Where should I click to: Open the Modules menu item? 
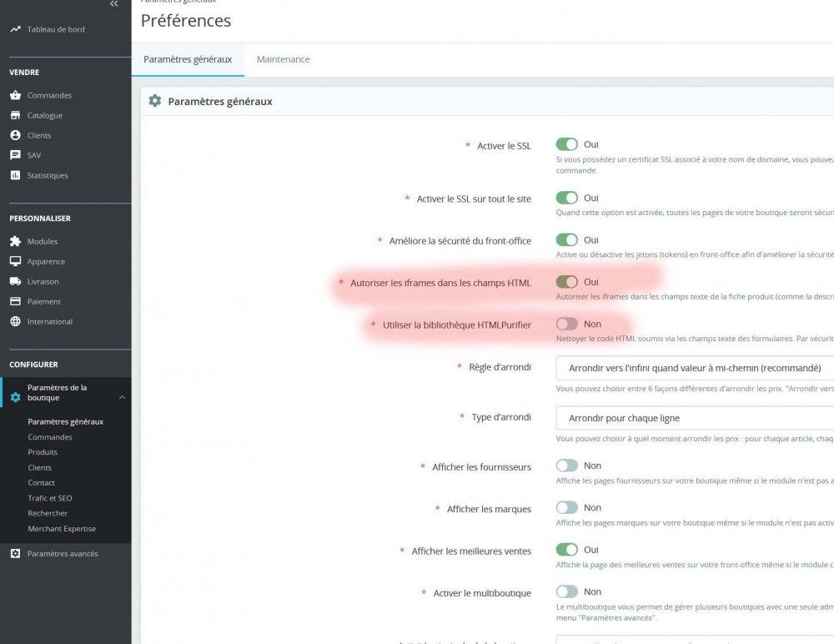(x=43, y=242)
